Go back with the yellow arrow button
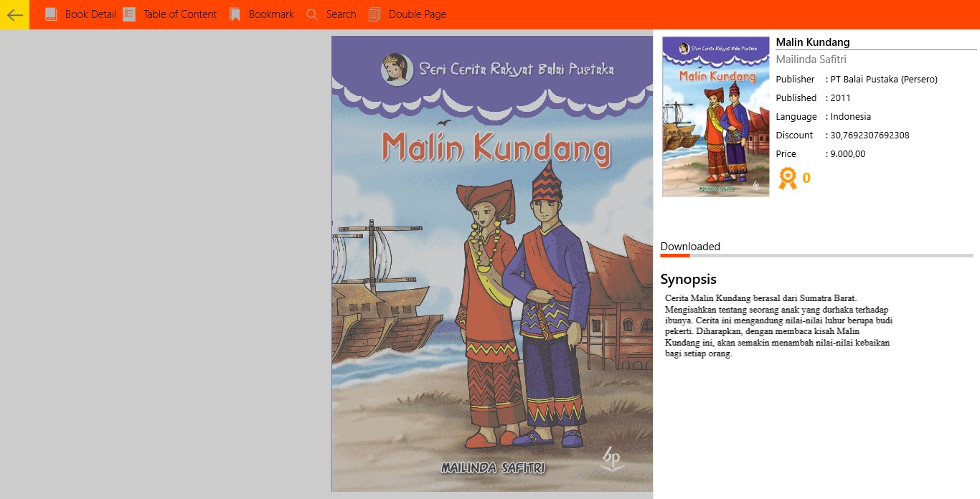Viewport: 980px width, 499px height. coord(14,14)
